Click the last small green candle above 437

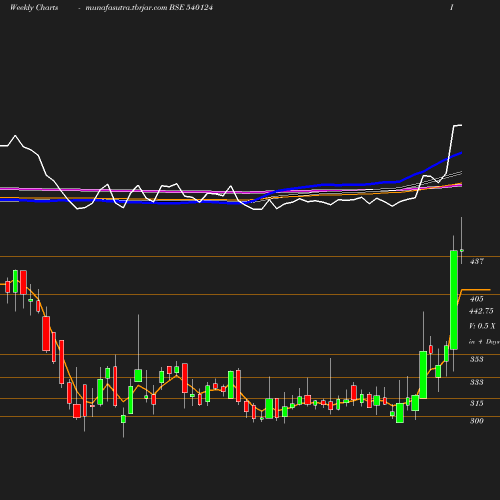coord(462,250)
